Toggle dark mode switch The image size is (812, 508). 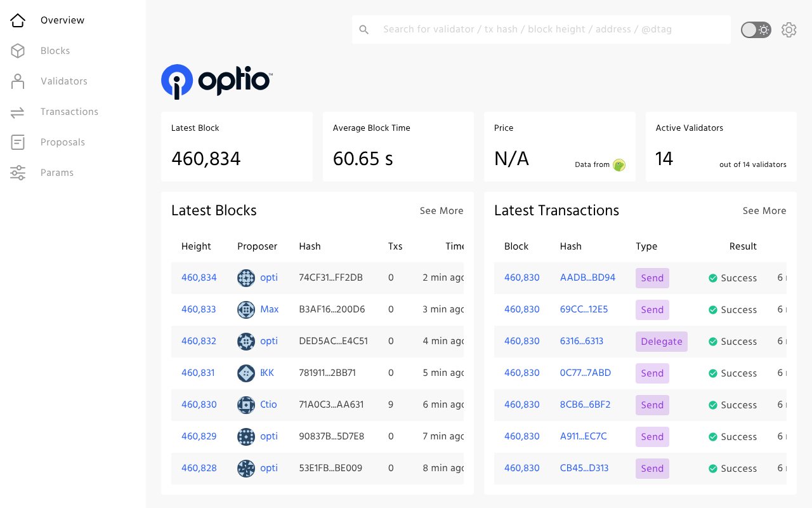[756, 29]
